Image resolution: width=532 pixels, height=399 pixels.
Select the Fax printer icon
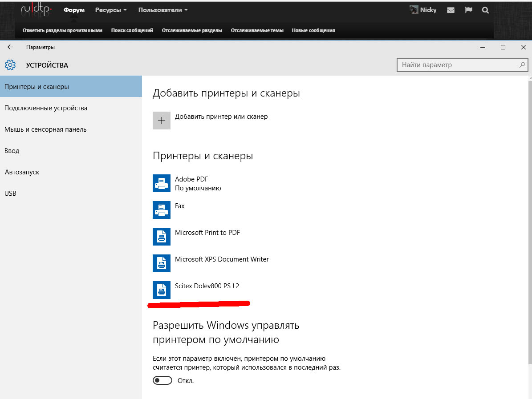[162, 210]
